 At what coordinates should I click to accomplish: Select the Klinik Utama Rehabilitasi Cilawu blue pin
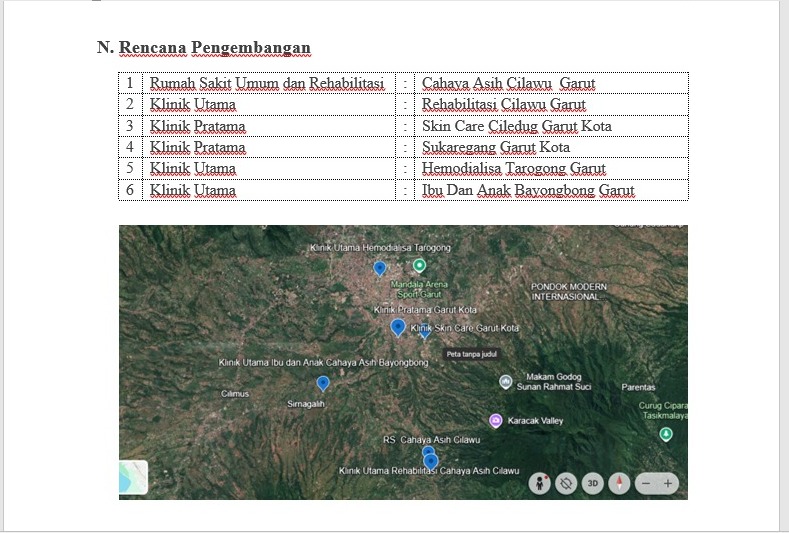click(x=431, y=462)
